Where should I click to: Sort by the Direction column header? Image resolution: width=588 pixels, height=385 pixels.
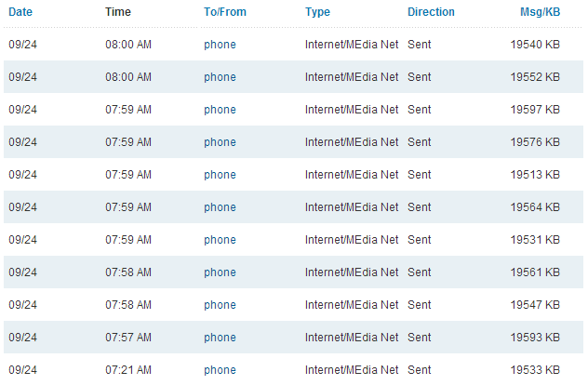[x=431, y=12]
